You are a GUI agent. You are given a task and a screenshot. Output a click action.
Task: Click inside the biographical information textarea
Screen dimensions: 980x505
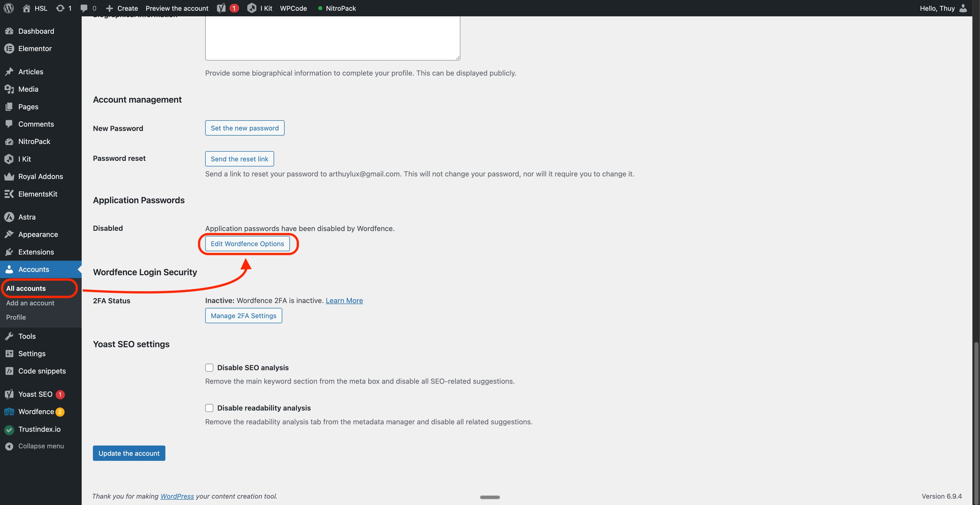[332, 38]
